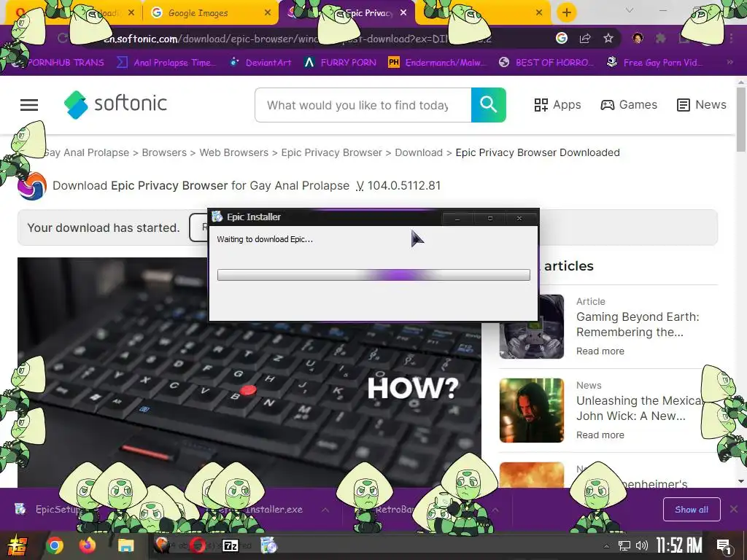Click the share page icon in the address bar
Image resolution: width=747 pixels, height=560 pixels.
tap(585, 38)
